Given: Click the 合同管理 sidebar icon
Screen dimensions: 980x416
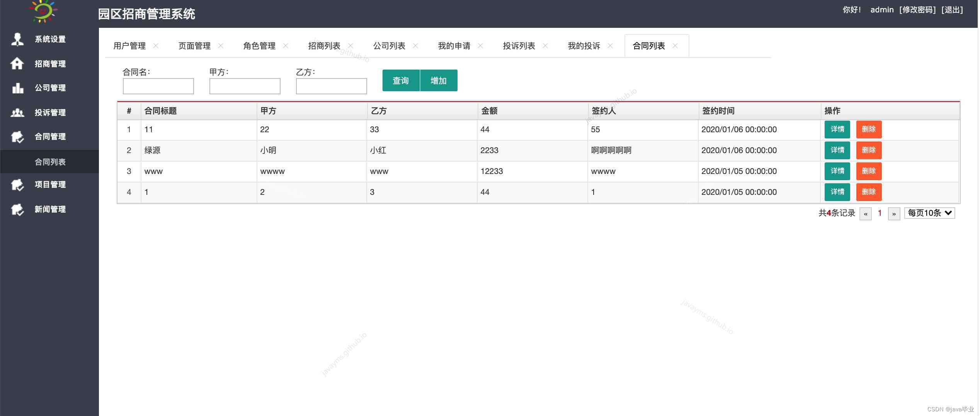Looking at the screenshot, I should click(x=17, y=136).
